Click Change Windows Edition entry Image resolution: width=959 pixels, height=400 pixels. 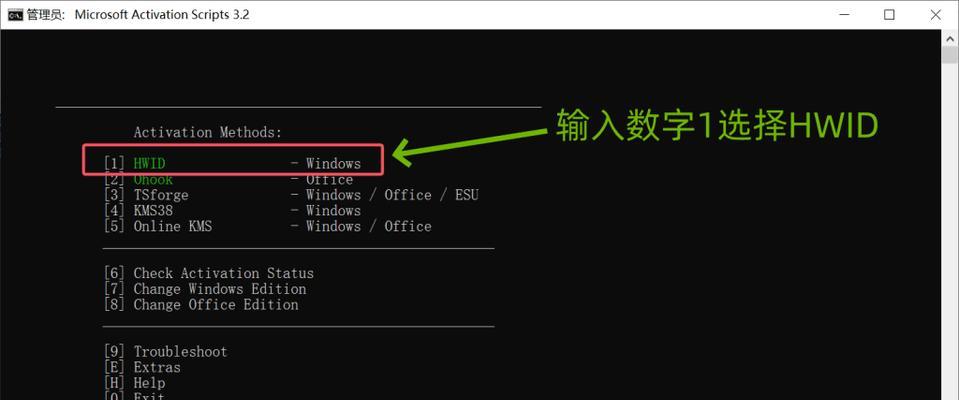pos(205,289)
